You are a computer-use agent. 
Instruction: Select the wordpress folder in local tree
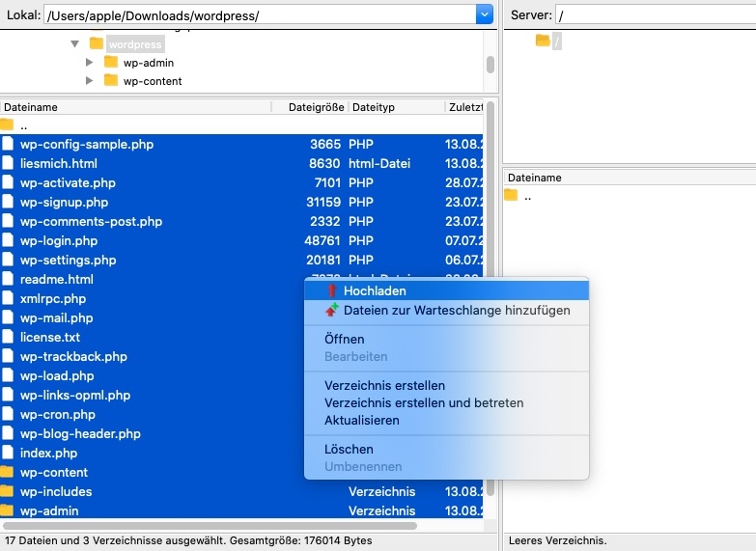click(135, 44)
